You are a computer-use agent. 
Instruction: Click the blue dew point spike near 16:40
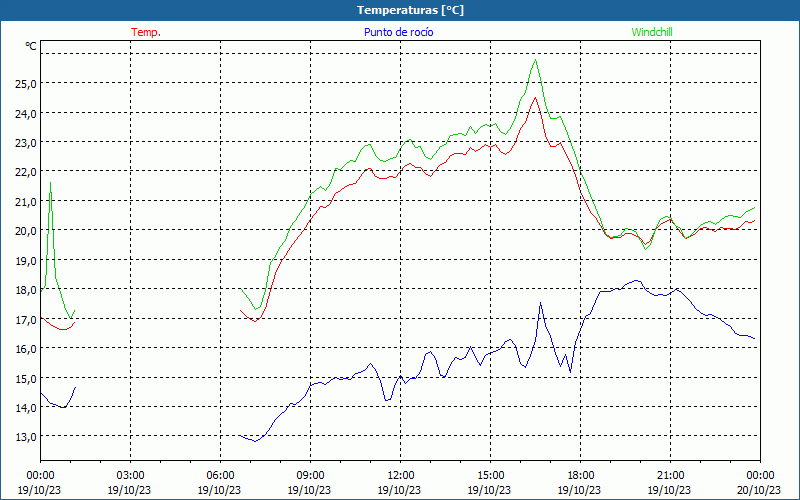(x=540, y=303)
